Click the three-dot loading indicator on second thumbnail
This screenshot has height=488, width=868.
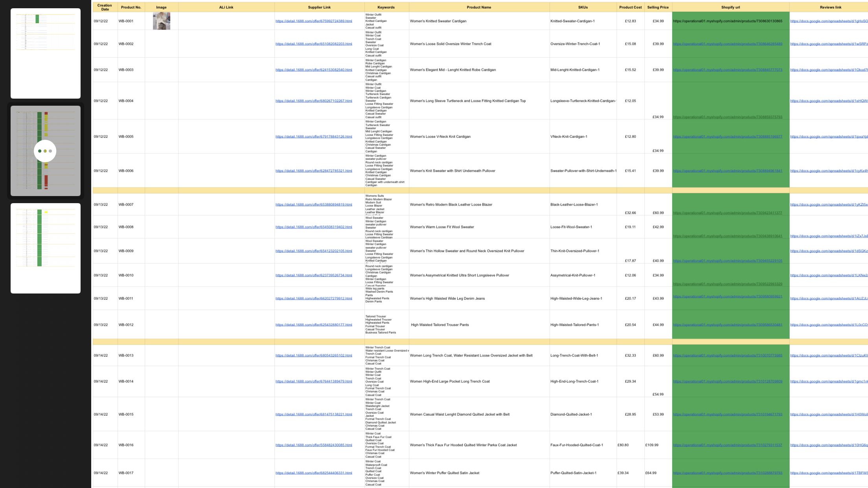click(x=45, y=151)
